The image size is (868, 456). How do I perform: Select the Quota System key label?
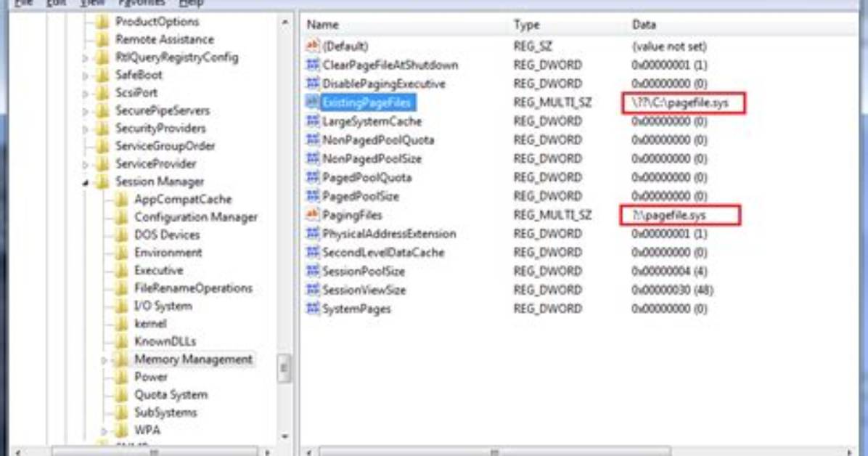[x=171, y=394]
